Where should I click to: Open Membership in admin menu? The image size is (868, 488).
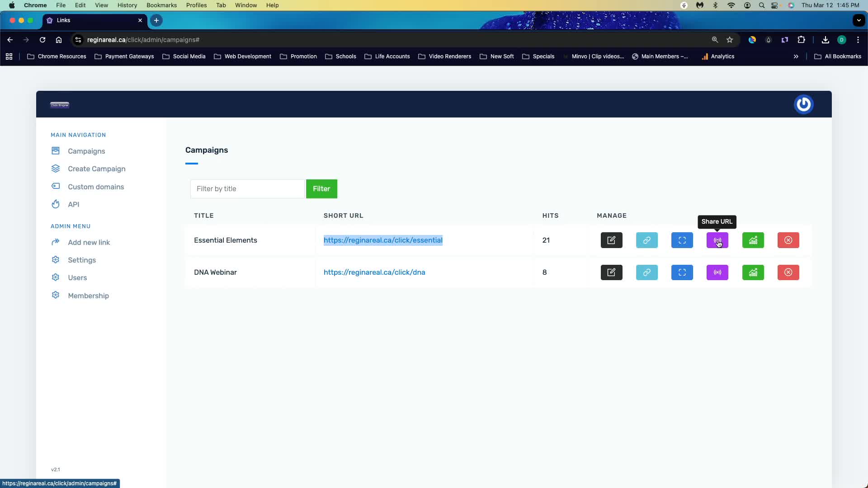88,296
